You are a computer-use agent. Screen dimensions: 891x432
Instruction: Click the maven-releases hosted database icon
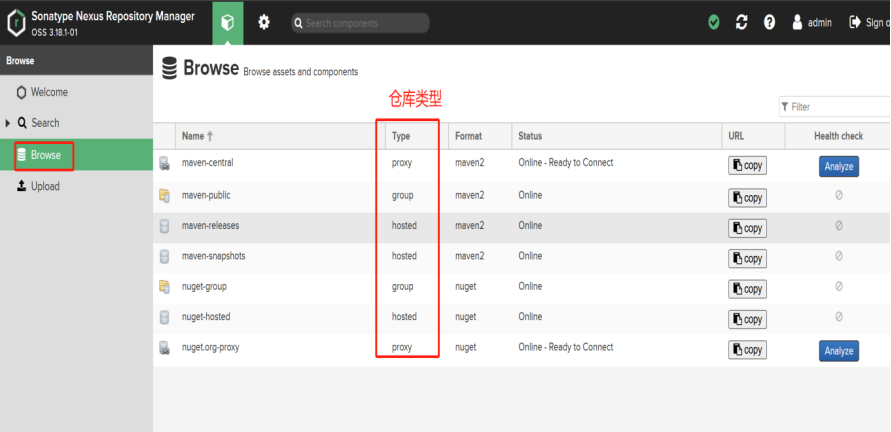(x=164, y=226)
